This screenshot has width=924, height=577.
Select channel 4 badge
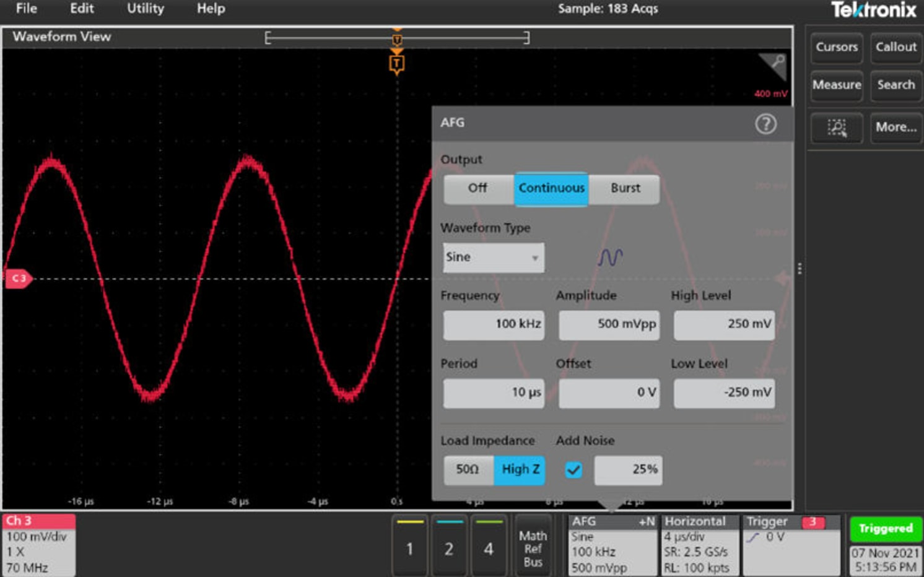point(489,548)
